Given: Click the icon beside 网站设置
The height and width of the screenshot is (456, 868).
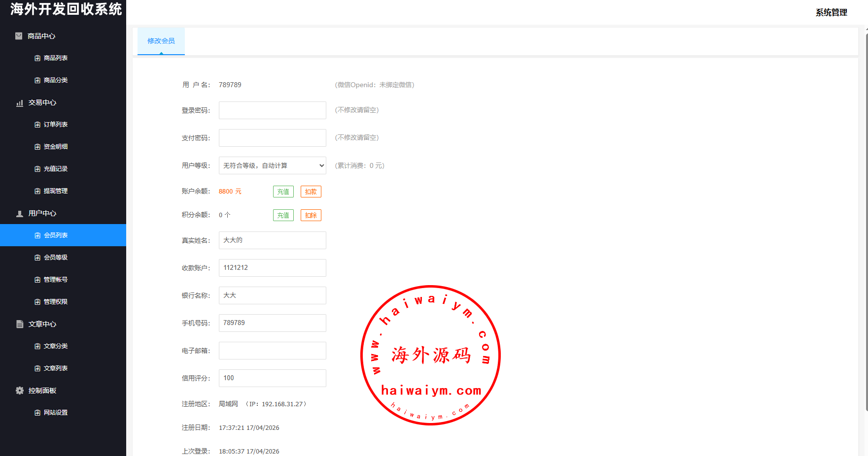Looking at the screenshot, I should click(37, 413).
